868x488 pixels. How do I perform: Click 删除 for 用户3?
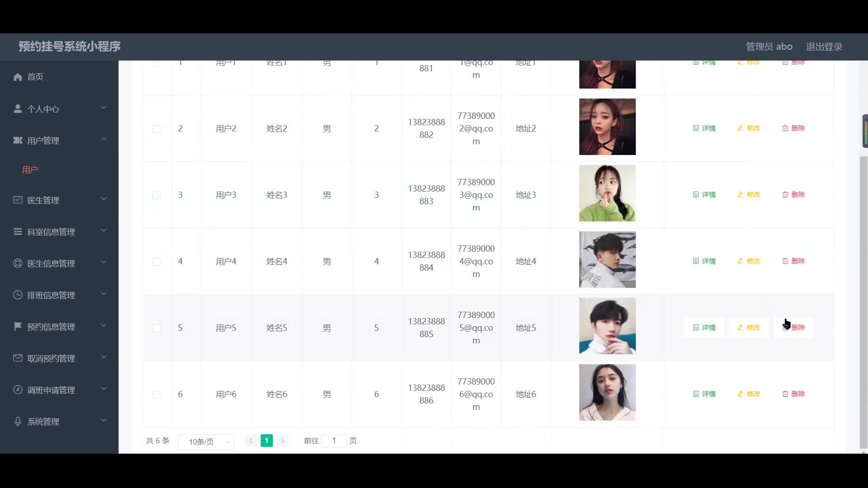793,195
